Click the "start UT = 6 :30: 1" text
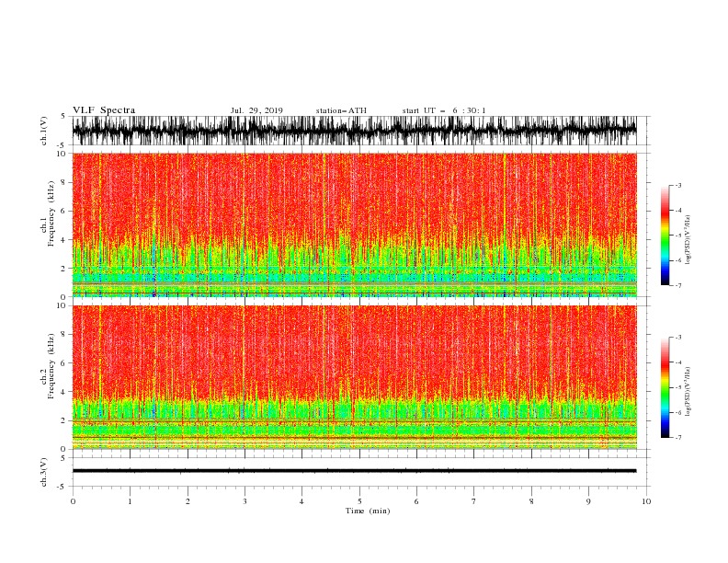Image resolution: width=728 pixels, height=563 pixels. click(444, 110)
